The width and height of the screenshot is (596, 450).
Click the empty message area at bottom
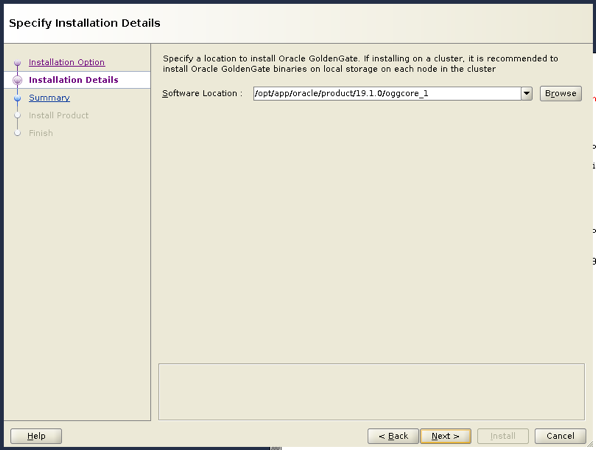pyautogui.click(x=371, y=391)
